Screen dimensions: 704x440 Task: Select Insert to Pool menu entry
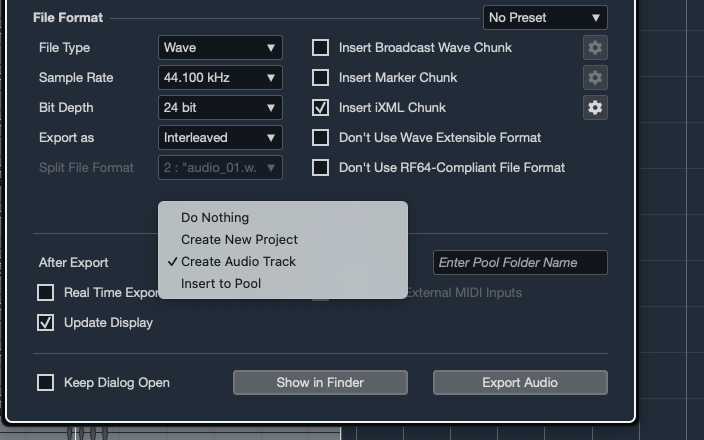click(x=221, y=283)
